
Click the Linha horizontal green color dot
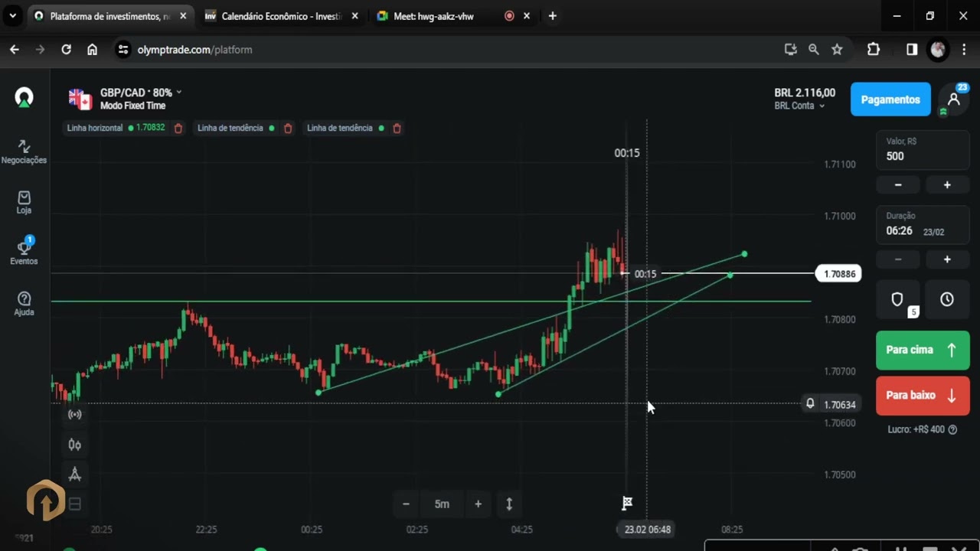131,129
